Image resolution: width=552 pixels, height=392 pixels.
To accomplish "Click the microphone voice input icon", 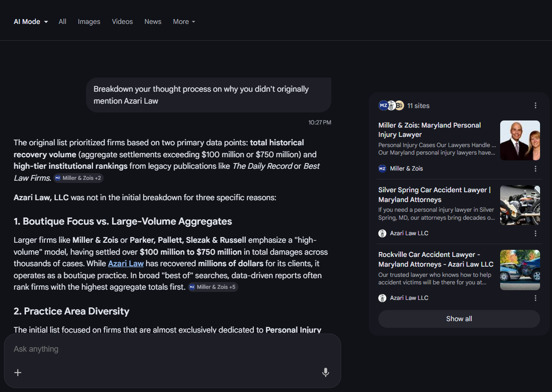I will (326, 373).
